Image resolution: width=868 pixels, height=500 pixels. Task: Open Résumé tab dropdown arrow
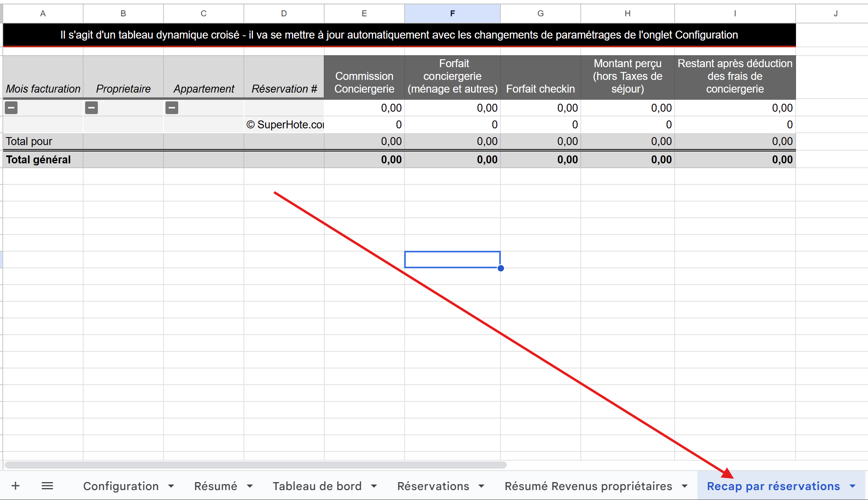(x=250, y=486)
